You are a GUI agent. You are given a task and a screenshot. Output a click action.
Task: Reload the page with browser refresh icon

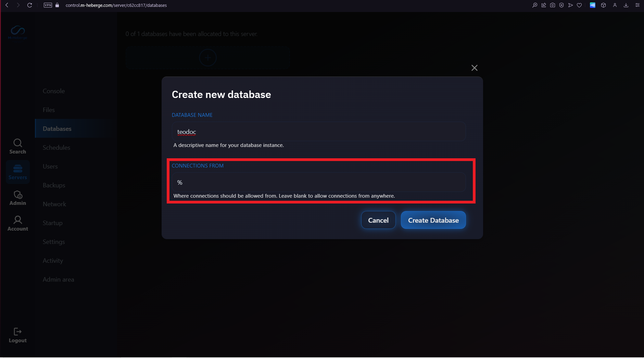30,5
